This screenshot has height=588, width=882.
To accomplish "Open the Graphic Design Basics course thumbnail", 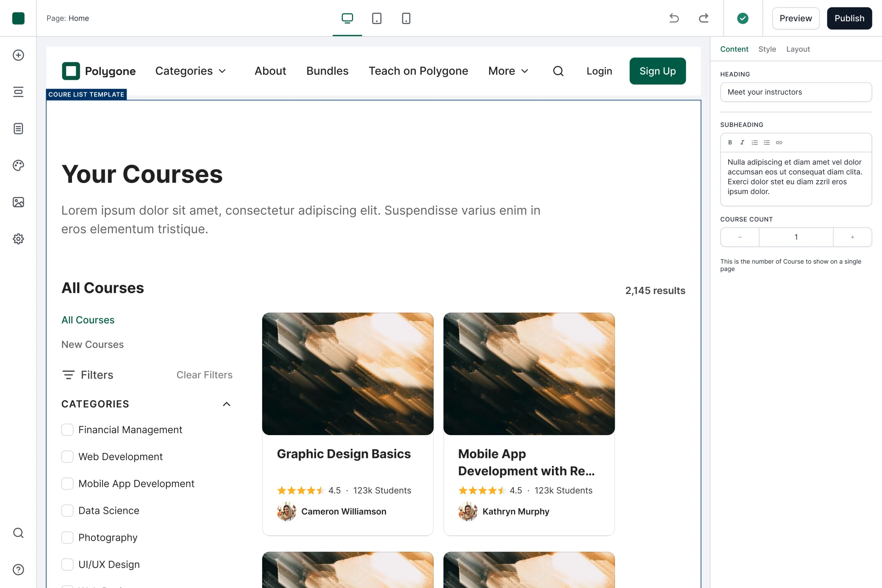I will coord(348,374).
